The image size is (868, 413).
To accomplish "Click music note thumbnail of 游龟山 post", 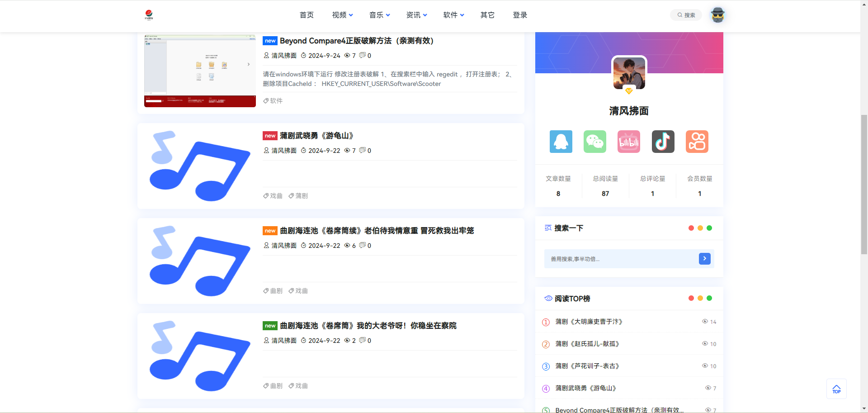I will (x=200, y=166).
